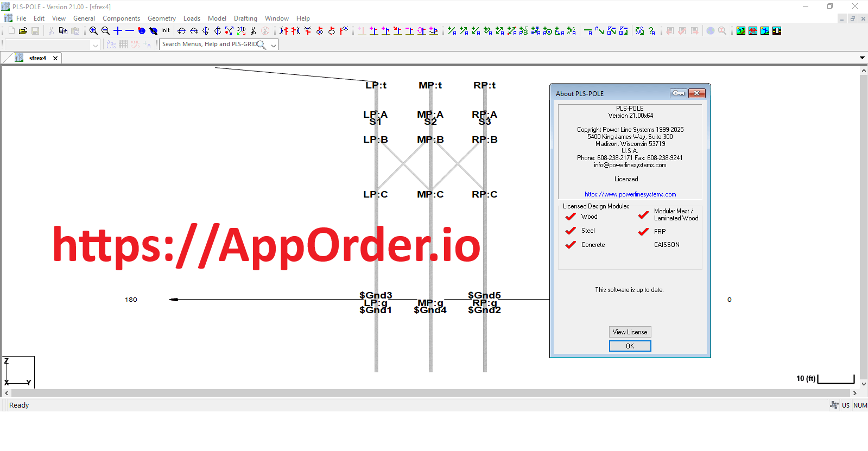868x451 pixels.
Task: Click the green graph results icon
Action: 741,31
